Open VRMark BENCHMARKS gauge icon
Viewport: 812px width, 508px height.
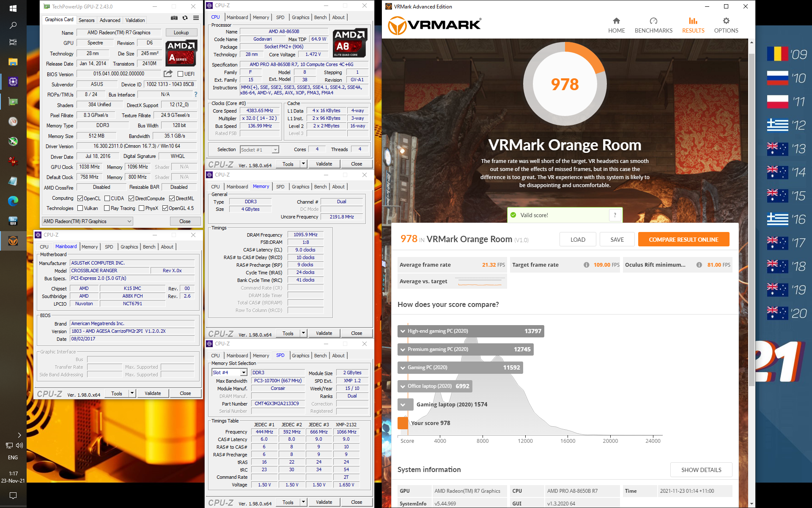pos(653,21)
